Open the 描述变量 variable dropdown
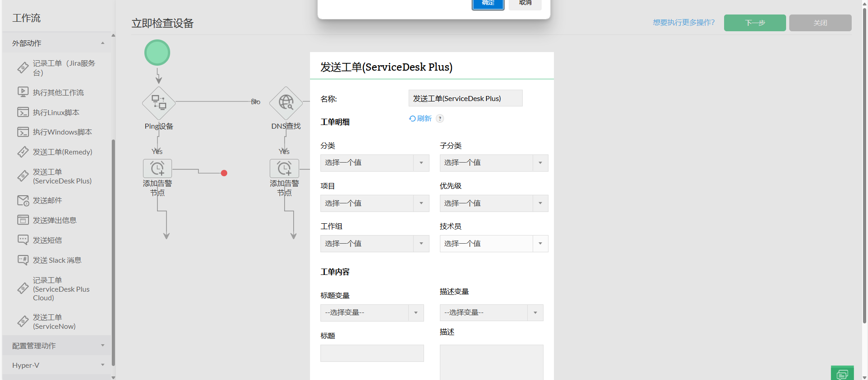 coord(491,313)
